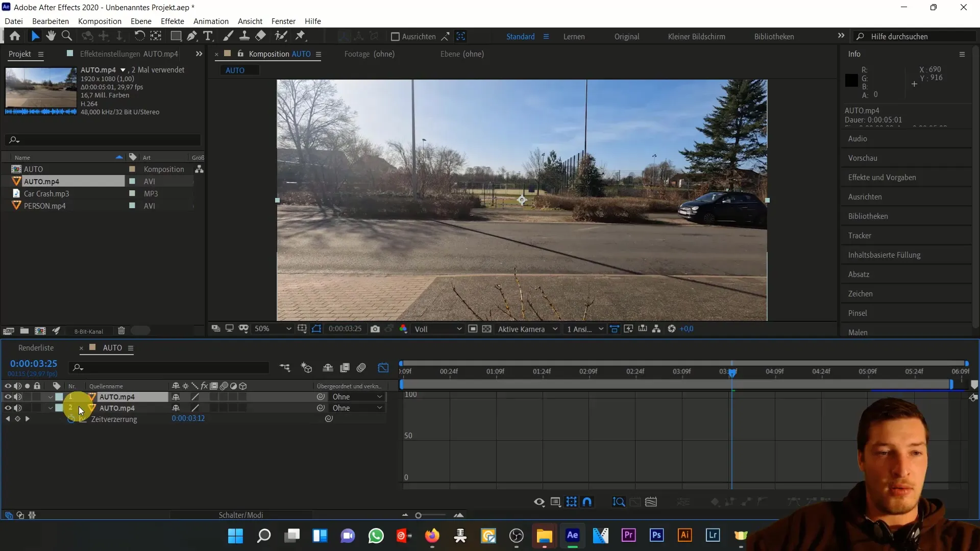Click the snapping magnet icon in timeline

pyautogui.click(x=587, y=502)
